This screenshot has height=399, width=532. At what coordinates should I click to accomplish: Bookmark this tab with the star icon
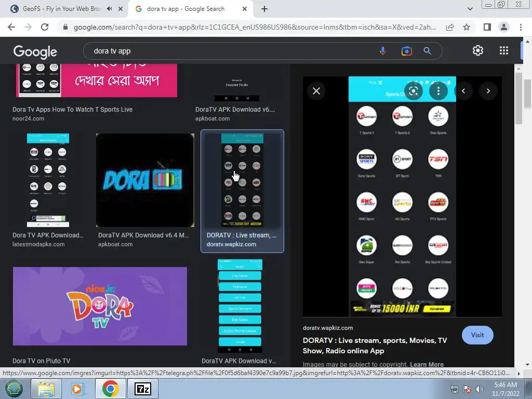pyautogui.click(x=467, y=27)
